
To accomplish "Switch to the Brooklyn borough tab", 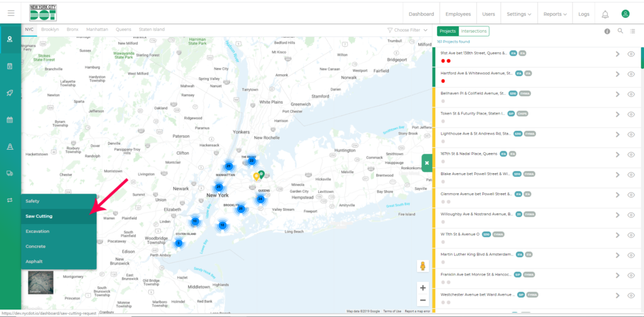I will [50, 30].
